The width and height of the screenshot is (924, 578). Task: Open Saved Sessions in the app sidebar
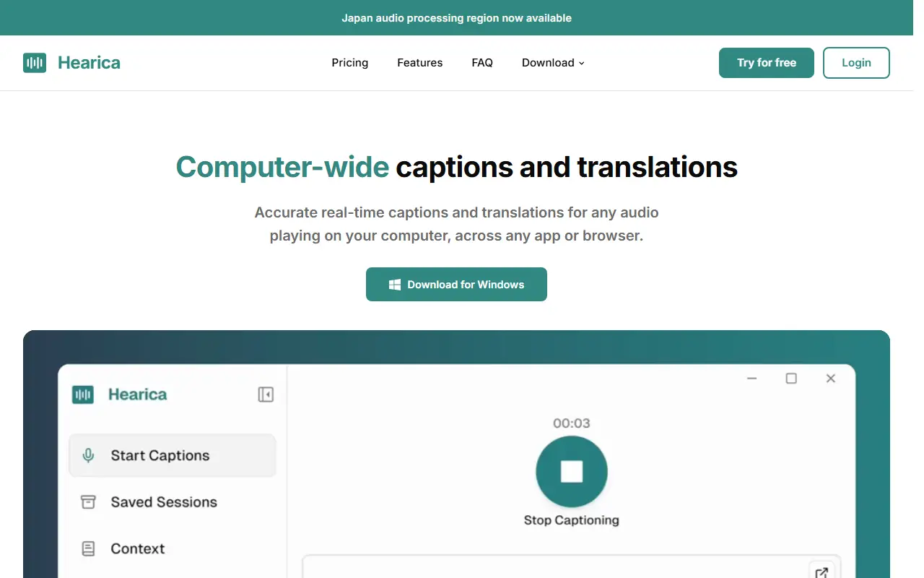[x=173, y=502]
